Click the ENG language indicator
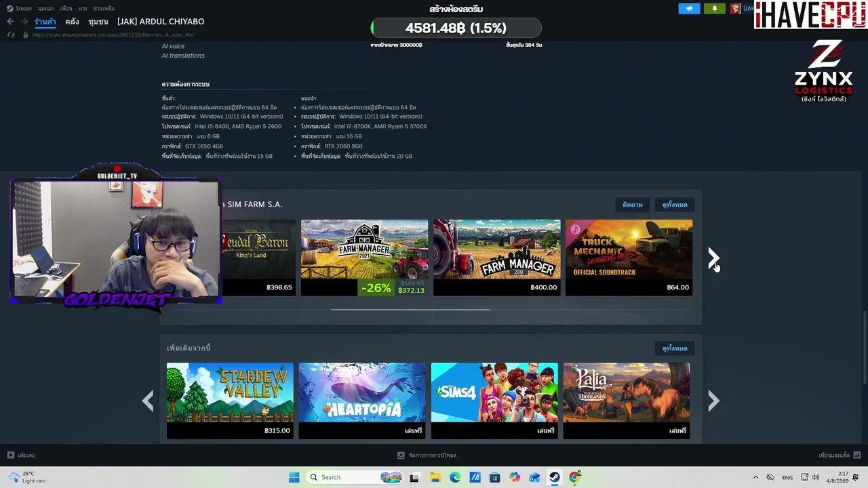868x488 pixels. (787, 477)
